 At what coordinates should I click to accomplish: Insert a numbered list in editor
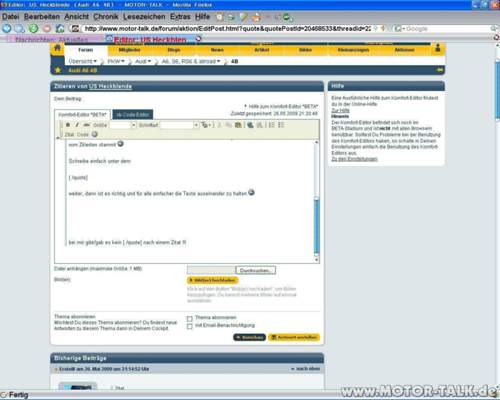click(x=272, y=125)
